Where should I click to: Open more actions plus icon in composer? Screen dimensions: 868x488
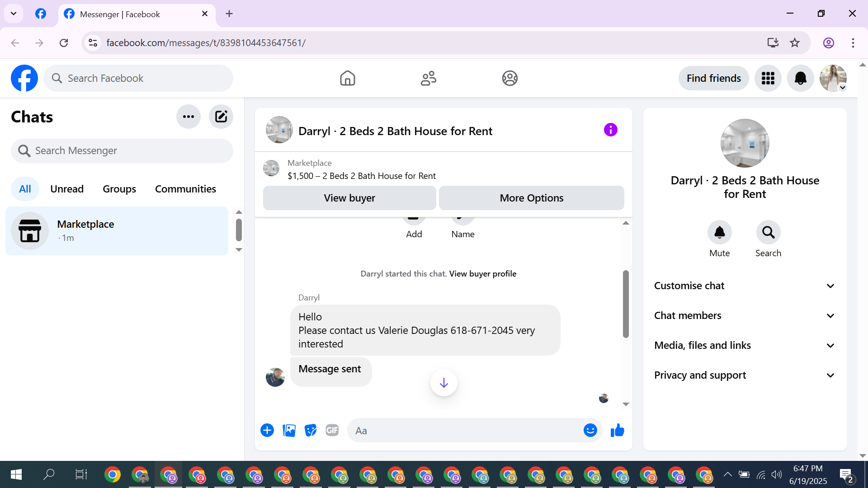267,430
